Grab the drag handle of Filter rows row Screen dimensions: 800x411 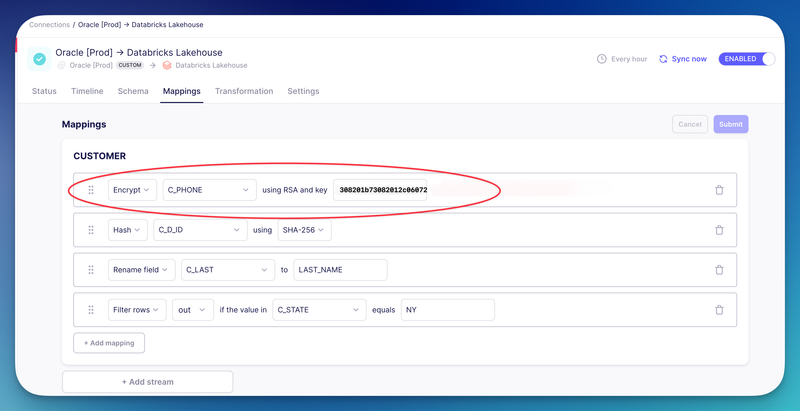[x=91, y=310]
